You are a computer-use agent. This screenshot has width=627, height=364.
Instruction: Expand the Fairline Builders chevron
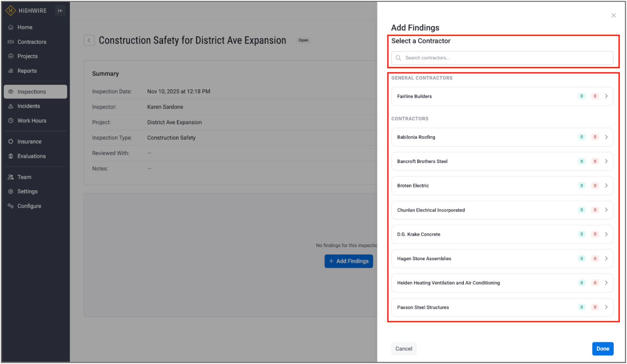coord(606,96)
